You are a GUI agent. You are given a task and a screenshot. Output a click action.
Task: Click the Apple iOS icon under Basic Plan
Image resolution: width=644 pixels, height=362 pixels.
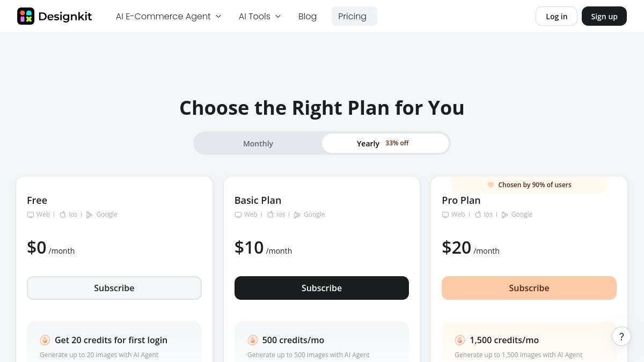pyautogui.click(x=270, y=215)
